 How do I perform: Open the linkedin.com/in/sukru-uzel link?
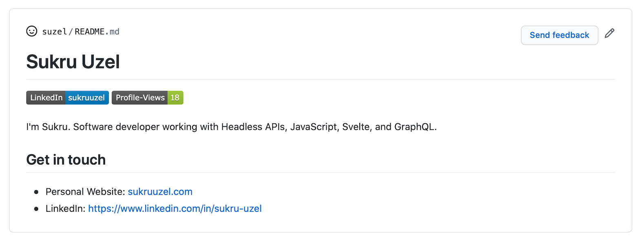[175, 209]
